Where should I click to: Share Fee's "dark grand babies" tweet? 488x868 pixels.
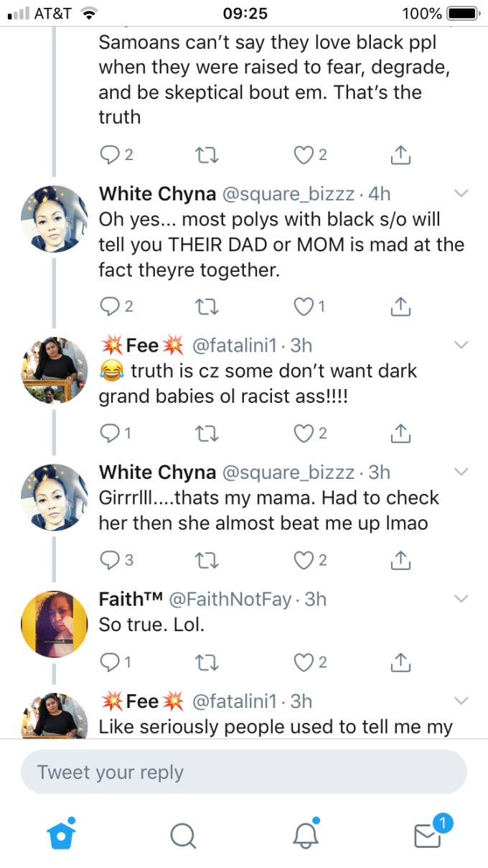(x=401, y=433)
